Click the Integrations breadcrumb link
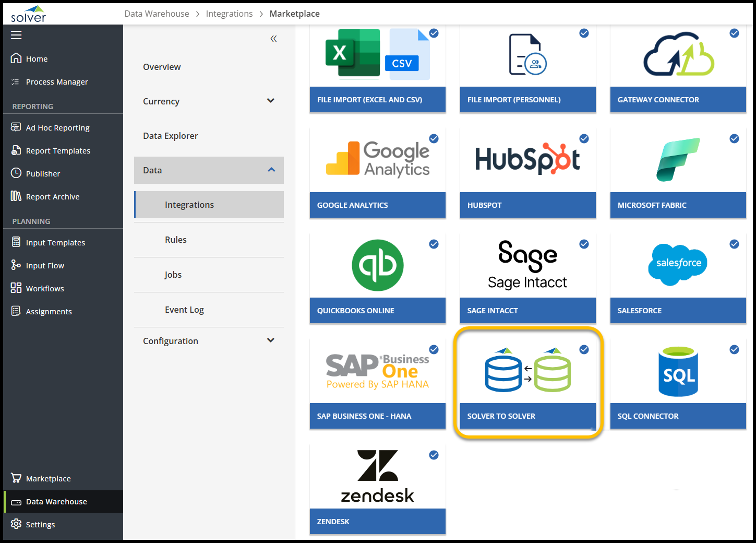Screen dimensions: 756x543 click(229, 14)
